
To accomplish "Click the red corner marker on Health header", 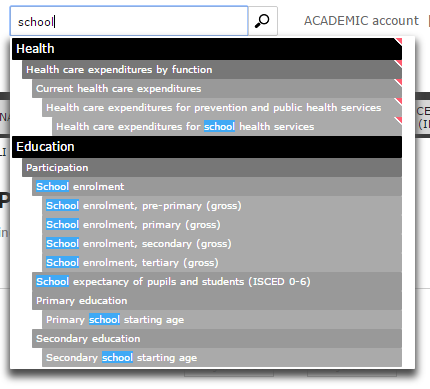I will (399, 41).
